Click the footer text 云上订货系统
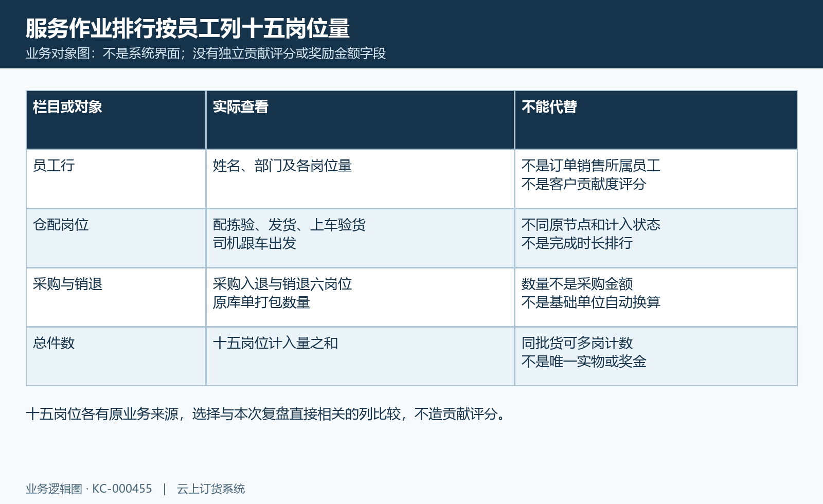823x504 pixels. (x=211, y=489)
